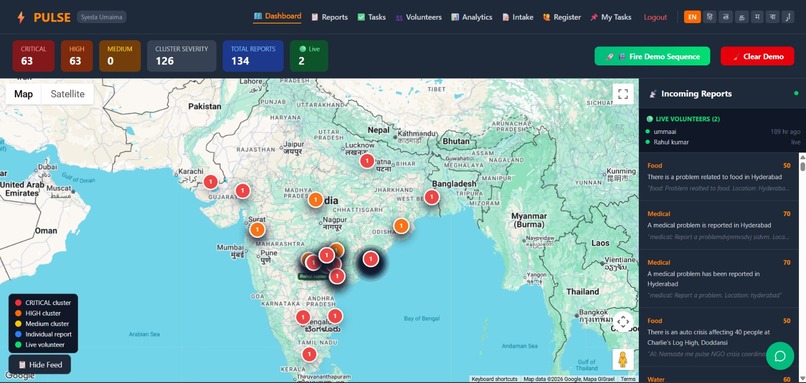Open the chat assistant bubble
The height and width of the screenshot is (383, 806).
point(780,356)
